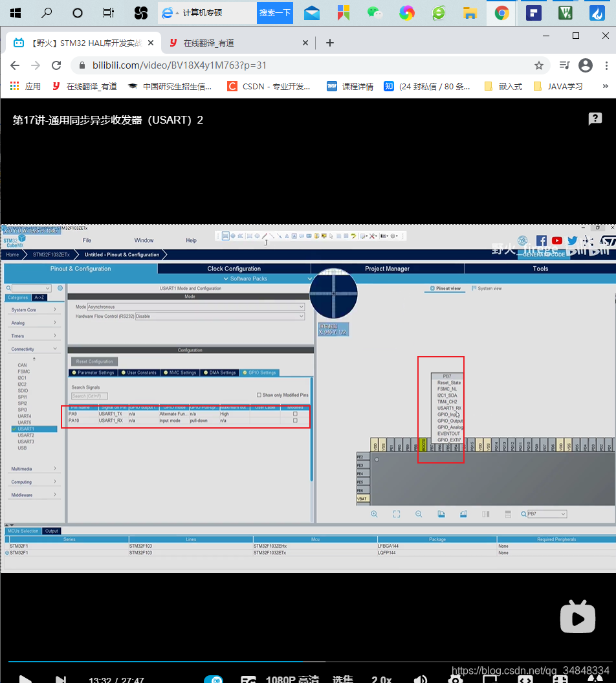Image resolution: width=616 pixels, height=683 pixels.
Task: Expand the Software Packs dropdown
Action: tap(245, 279)
